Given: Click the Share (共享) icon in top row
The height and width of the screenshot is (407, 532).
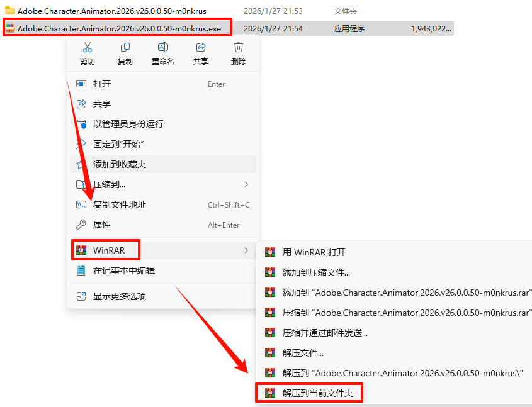Looking at the screenshot, I should pos(201,47).
